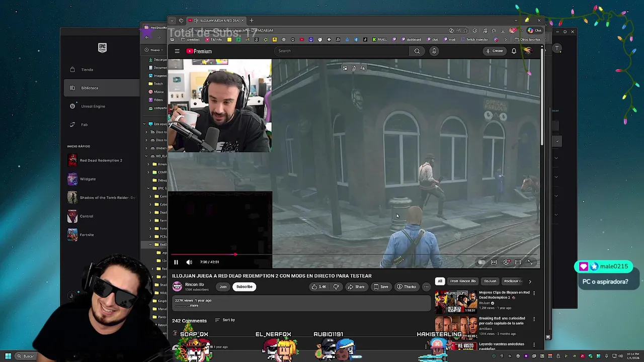Open the YouTube Create button
The height and width of the screenshot is (362, 644).
click(x=494, y=51)
